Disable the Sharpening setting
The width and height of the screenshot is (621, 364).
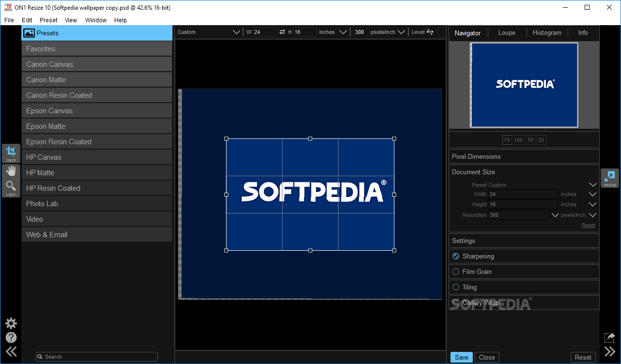pos(456,256)
